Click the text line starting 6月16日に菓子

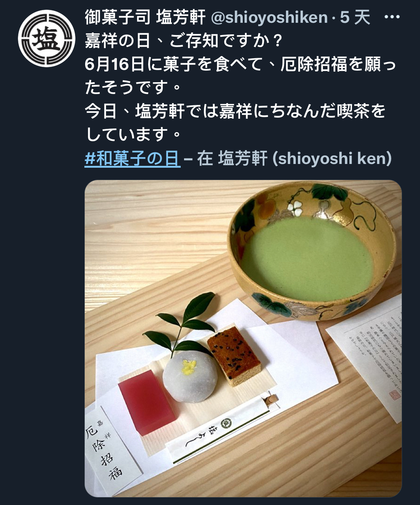click(x=240, y=64)
